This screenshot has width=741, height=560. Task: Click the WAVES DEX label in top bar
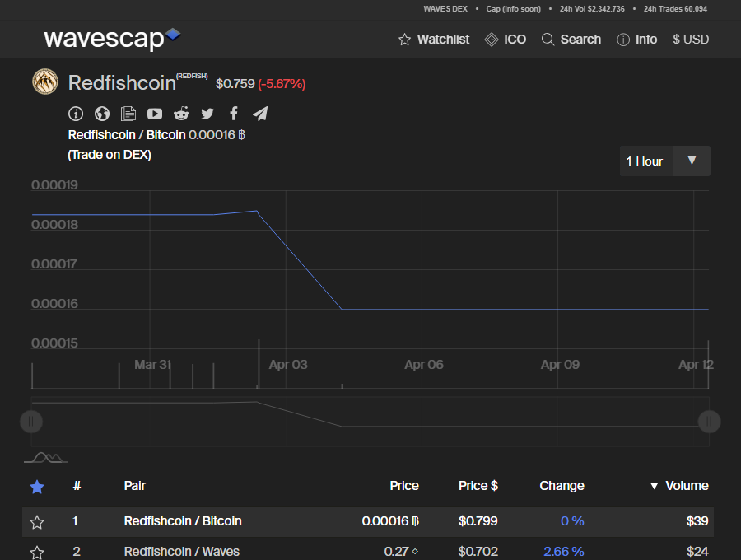pos(445,9)
